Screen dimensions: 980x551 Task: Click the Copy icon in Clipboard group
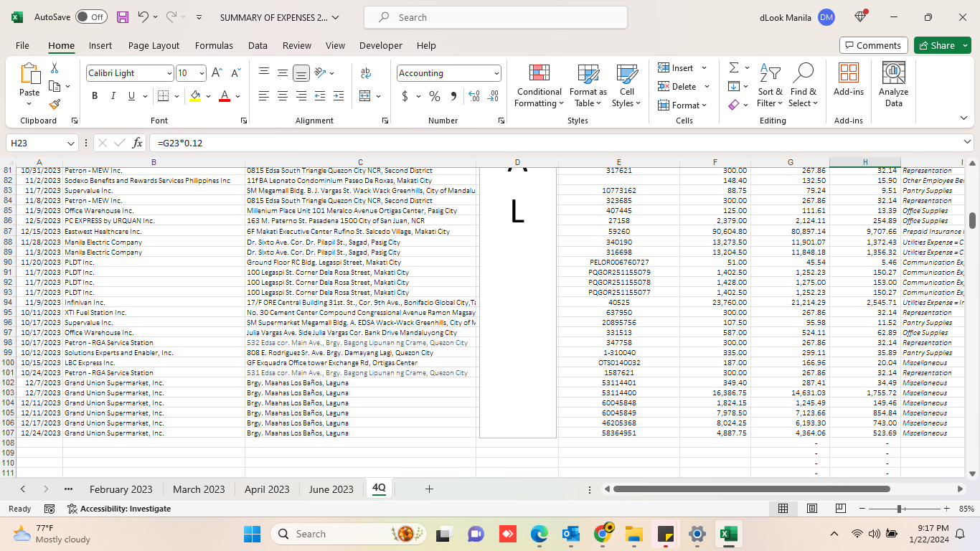pos(55,86)
